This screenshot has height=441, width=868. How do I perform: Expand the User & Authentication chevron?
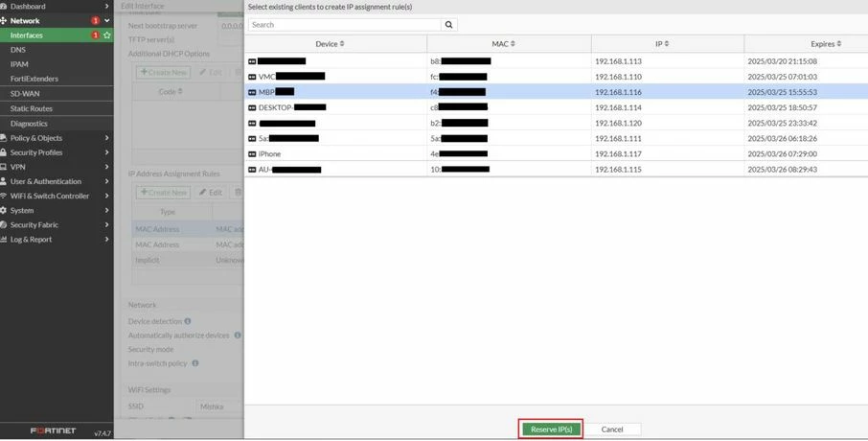point(107,181)
